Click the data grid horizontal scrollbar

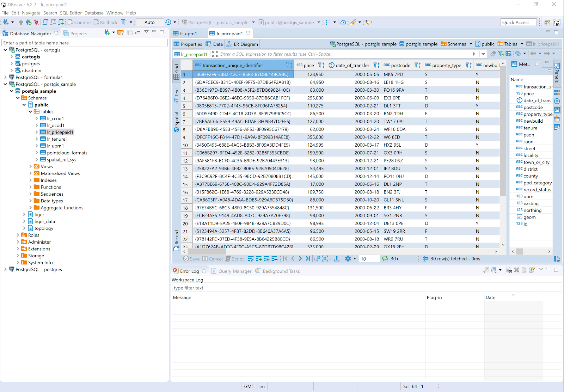207,252
